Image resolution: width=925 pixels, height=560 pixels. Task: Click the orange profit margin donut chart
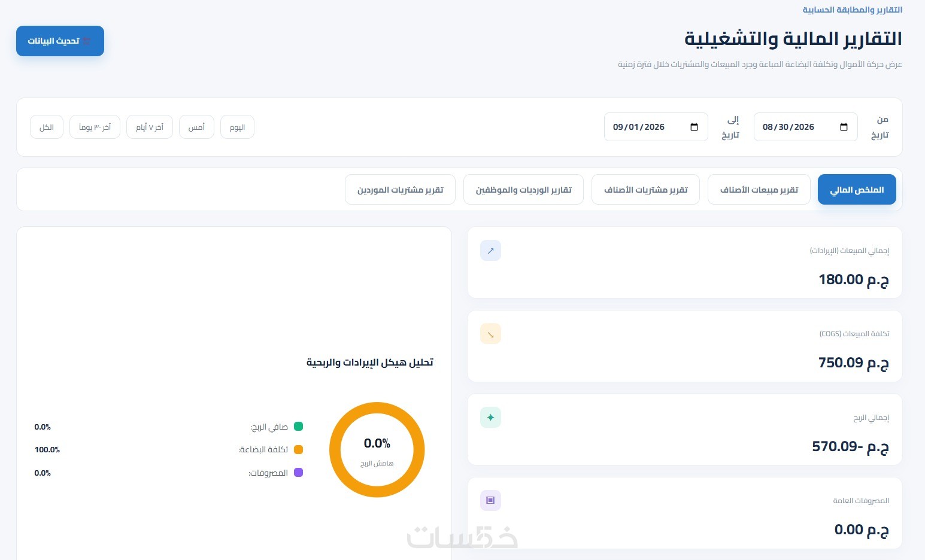377,449
